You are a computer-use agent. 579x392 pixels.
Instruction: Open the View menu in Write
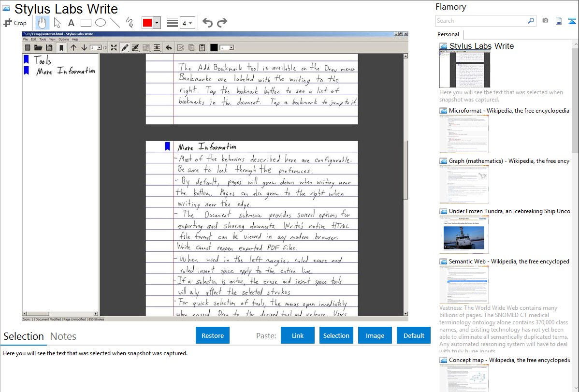tap(52, 39)
